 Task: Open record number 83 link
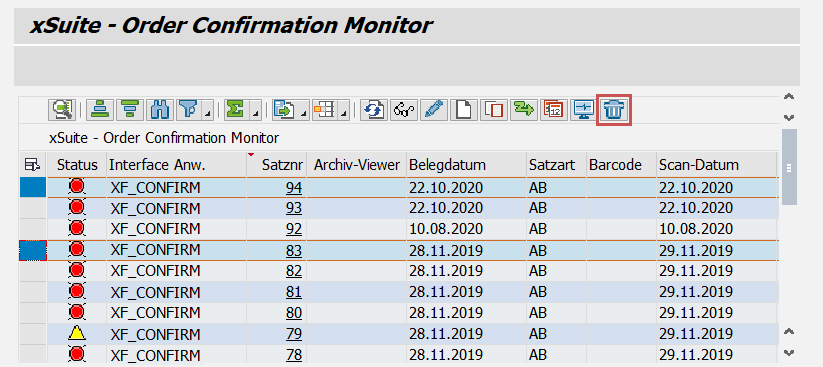pos(294,250)
